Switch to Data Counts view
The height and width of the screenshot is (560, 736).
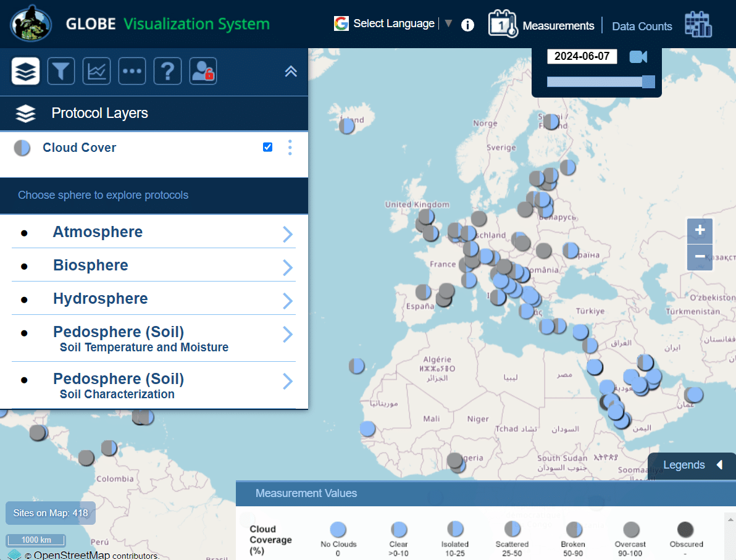click(642, 27)
